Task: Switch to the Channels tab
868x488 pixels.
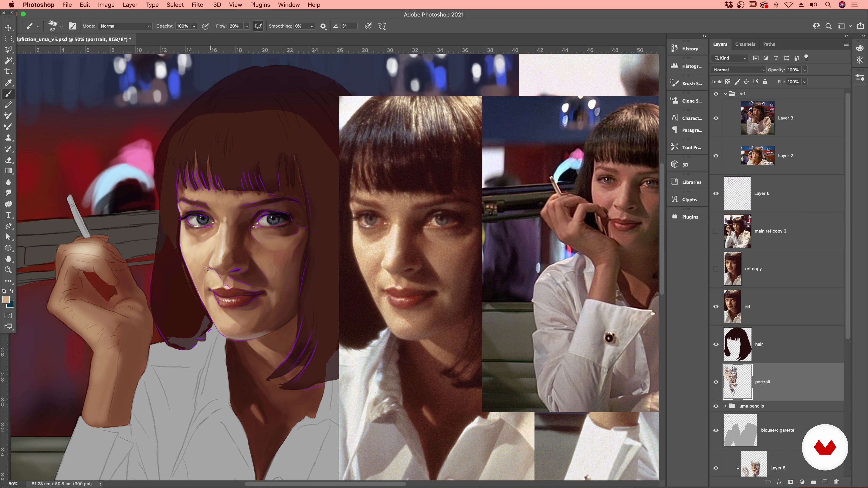Action: click(x=745, y=44)
